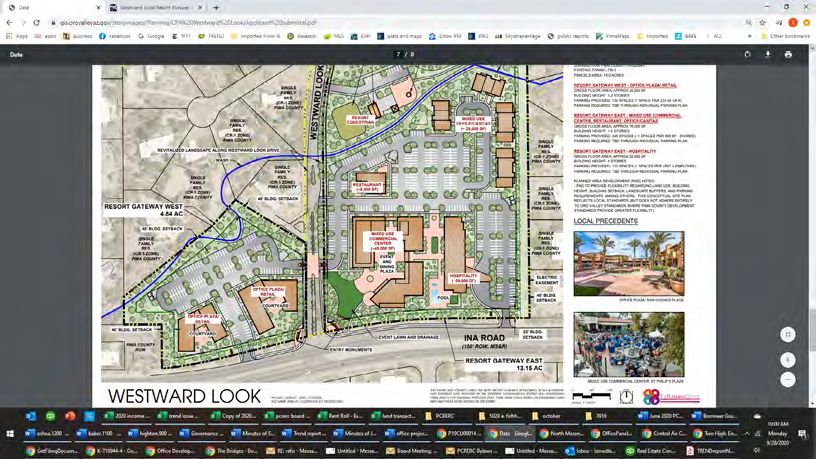Show hidden bookmarks overflow chevron
The width and height of the screenshot is (816, 459).
(749, 36)
